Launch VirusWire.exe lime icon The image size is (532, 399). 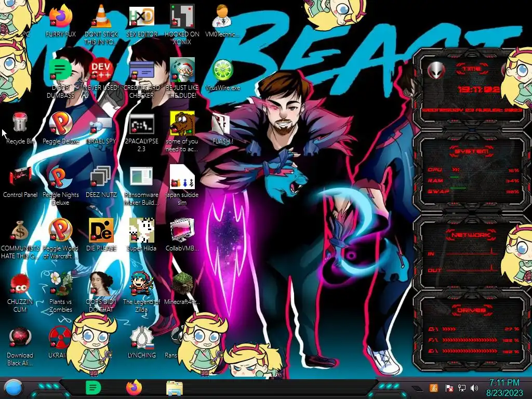tap(222, 71)
